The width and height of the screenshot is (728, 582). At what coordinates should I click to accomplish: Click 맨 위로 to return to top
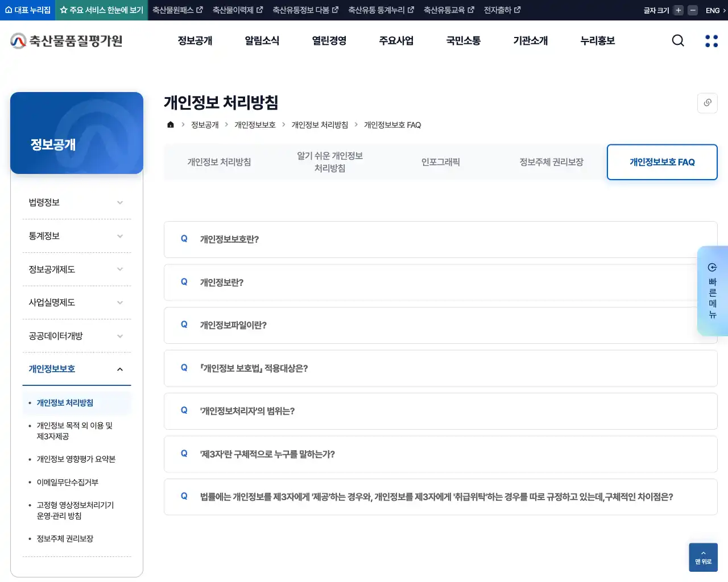pos(703,558)
